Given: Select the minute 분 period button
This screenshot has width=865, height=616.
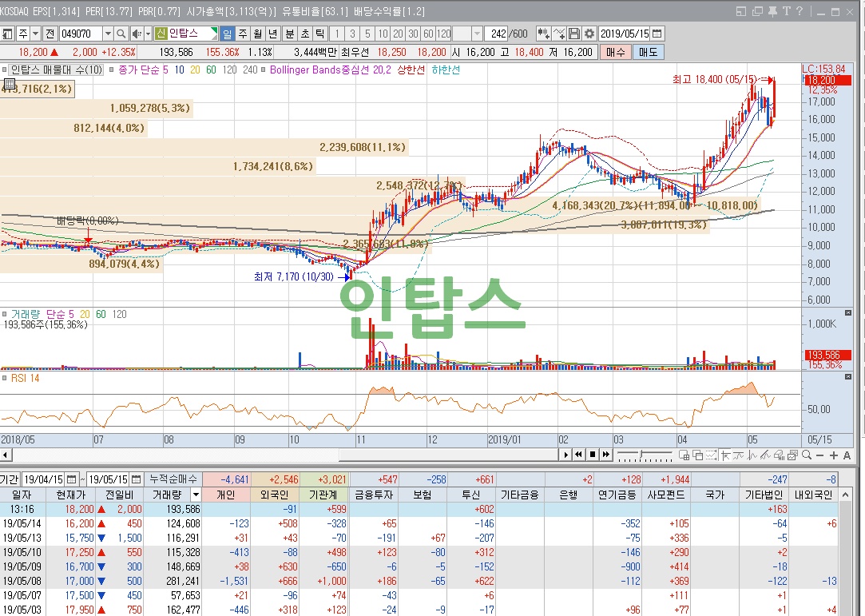Looking at the screenshot, I should (x=290, y=34).
